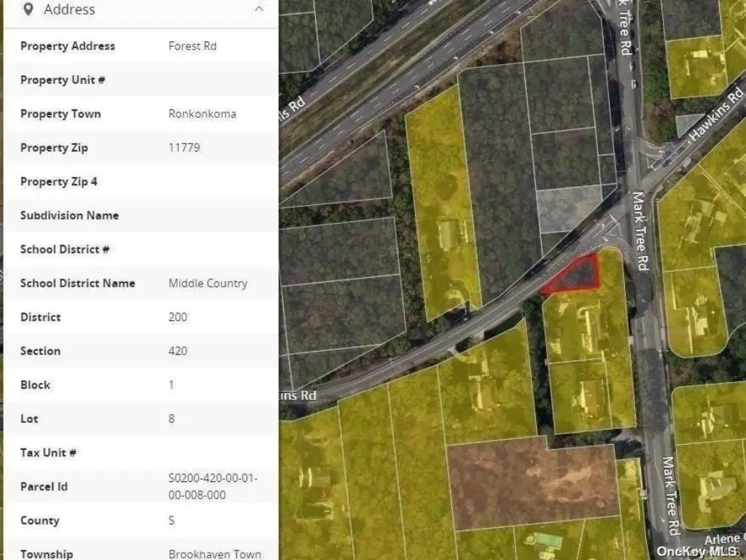
Task: Click the Mark Tree Rd label near intersection
Action: pyautogui.click(x=640, y=231)
